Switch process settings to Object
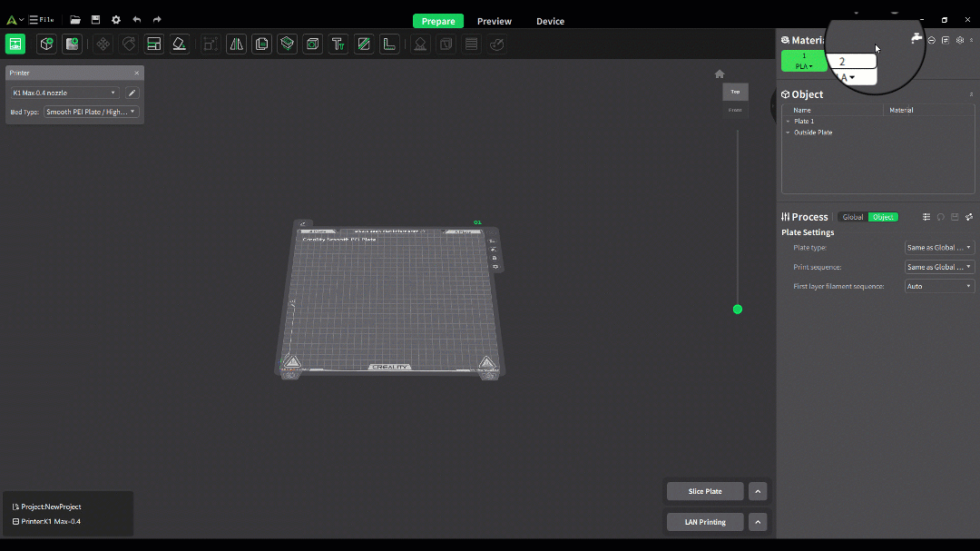Image resolution: width=980 pixels, height=551 pixels. click(x=883, y=217)
